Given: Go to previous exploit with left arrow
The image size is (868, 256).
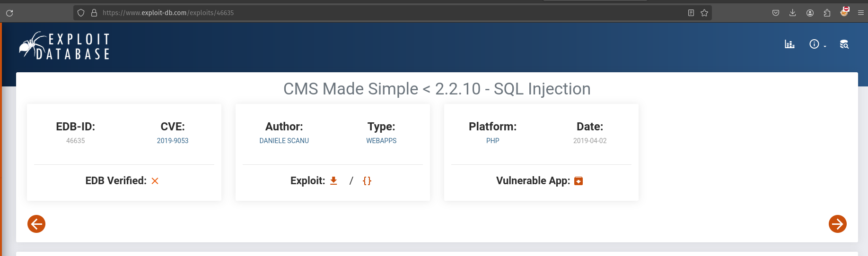Looking at the screenshot, I should pyautogui.click(x=36, y=224).
